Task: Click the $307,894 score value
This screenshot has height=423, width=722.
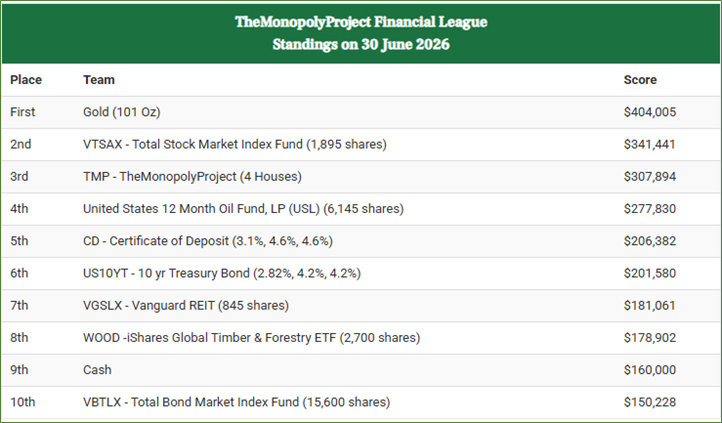Action: (x=650, y=176)
